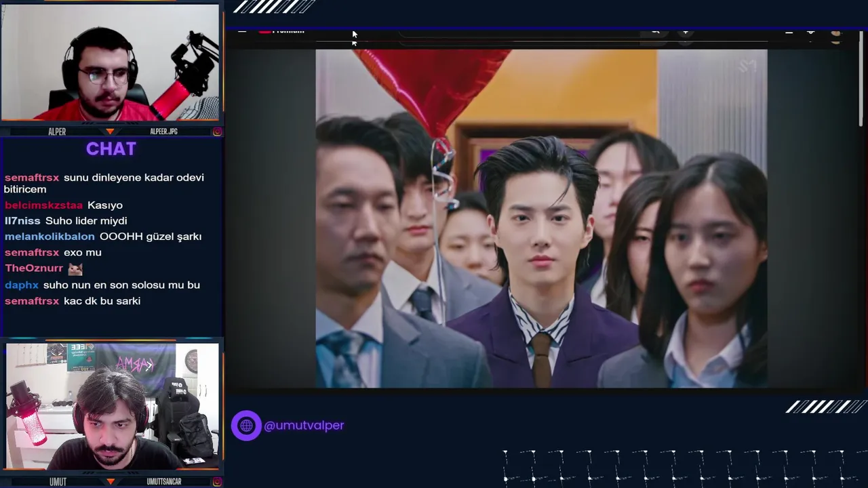Image resolution: width=868 pixels, height=488 pixels.
Task: Click the message "Suho lider miydi"
Action: click(x=86, y=221)
